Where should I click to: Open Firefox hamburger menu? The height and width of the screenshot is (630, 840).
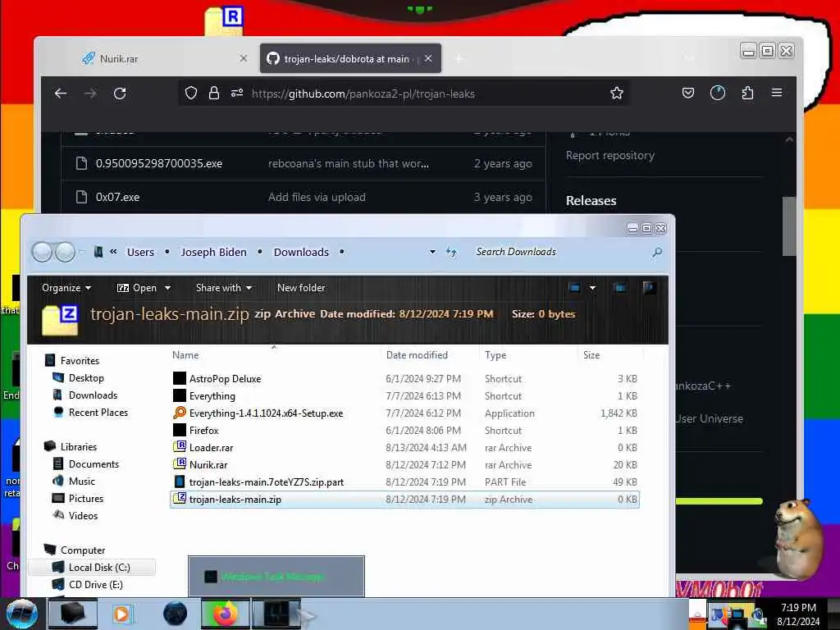776,93
